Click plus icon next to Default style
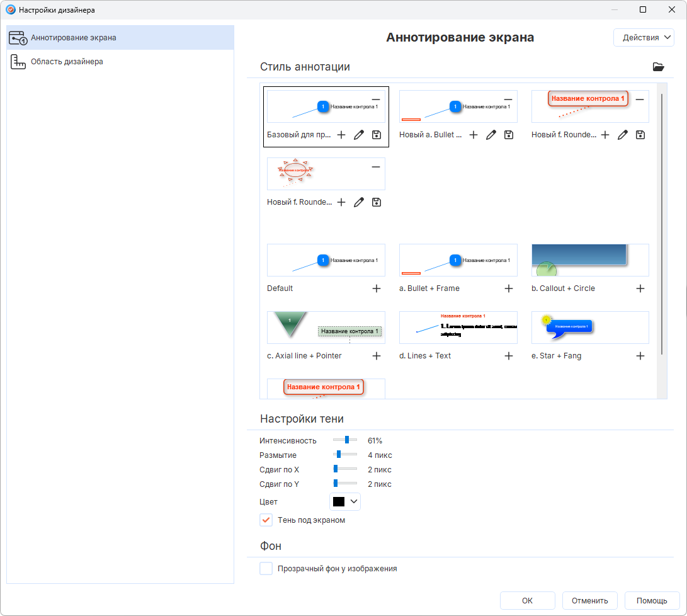Image resolution: width=687 pixels, height=616 pixels. point(376,288)
